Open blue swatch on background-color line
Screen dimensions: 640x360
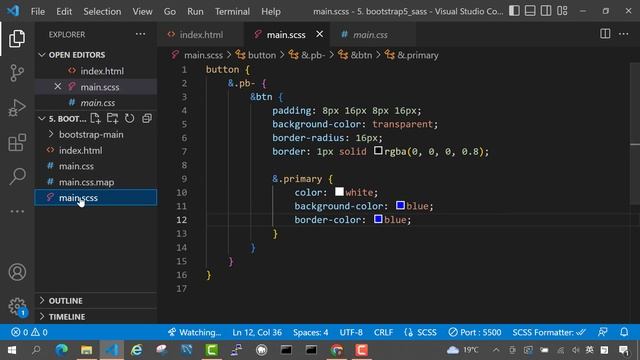(400, 205)
